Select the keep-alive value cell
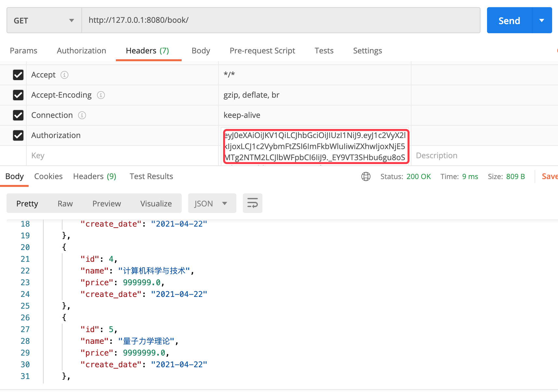The height and width of the screenshot is (392, 558). 314,115
